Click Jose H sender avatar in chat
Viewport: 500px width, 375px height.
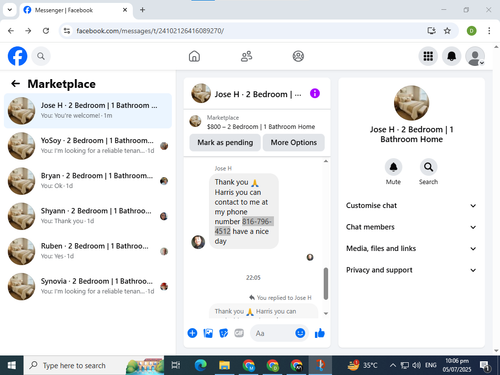pos(198,242)
